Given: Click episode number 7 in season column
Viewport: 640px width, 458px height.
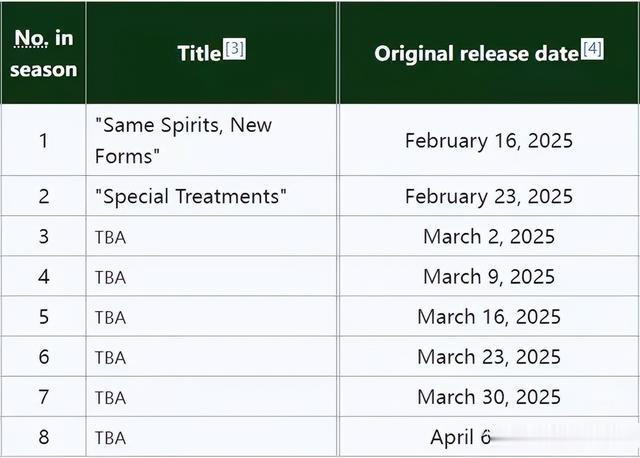Looking at the screenshot, I should [x=44, y=397].
